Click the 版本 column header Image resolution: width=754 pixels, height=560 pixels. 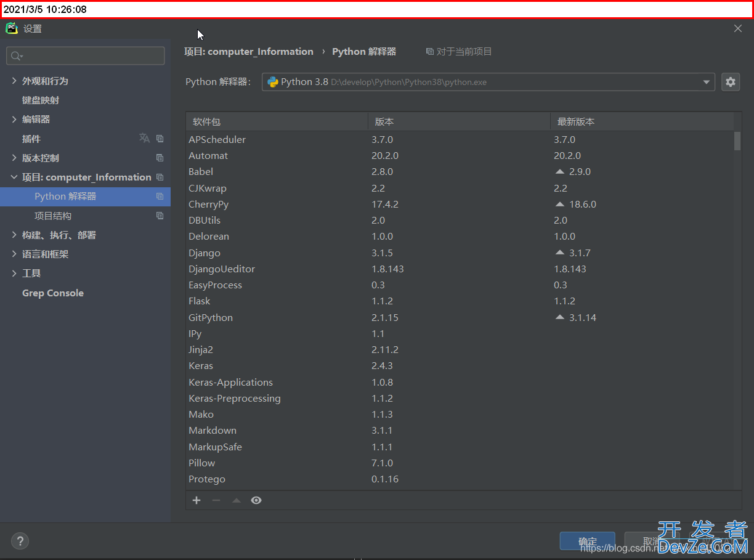click(459, 121)
